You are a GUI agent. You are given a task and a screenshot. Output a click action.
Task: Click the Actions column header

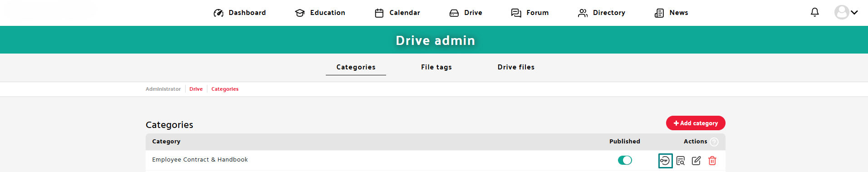coord(695,142)
